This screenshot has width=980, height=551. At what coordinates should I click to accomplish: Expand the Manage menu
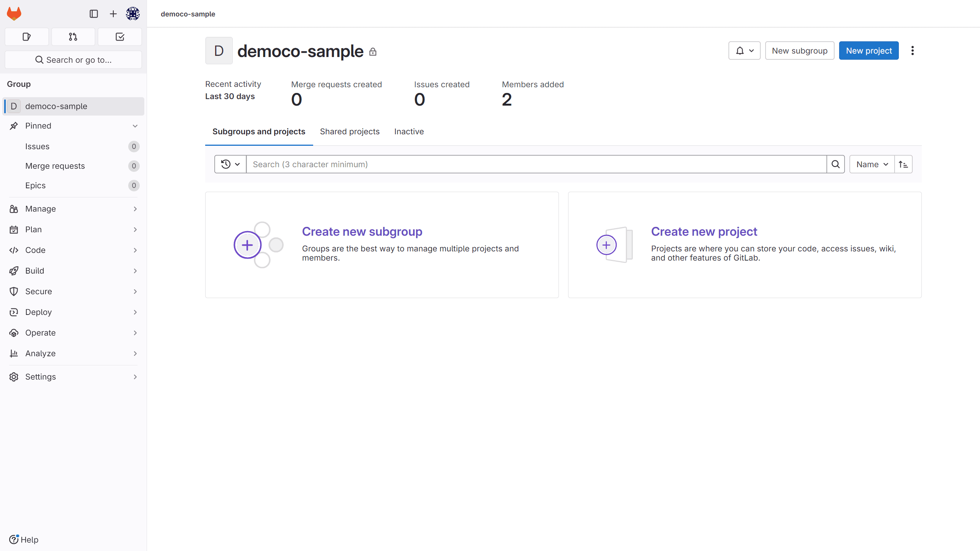[x=73, y=209]
